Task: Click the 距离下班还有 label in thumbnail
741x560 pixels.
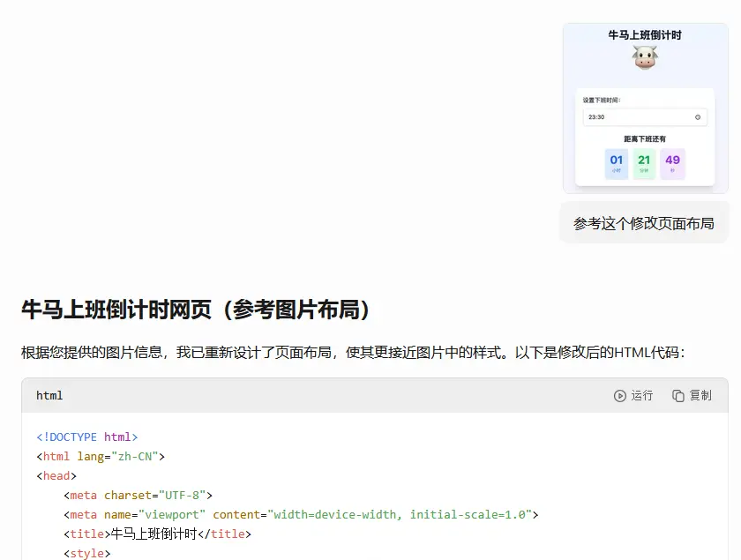Action: pyautogui.click(x=645, y=139)
